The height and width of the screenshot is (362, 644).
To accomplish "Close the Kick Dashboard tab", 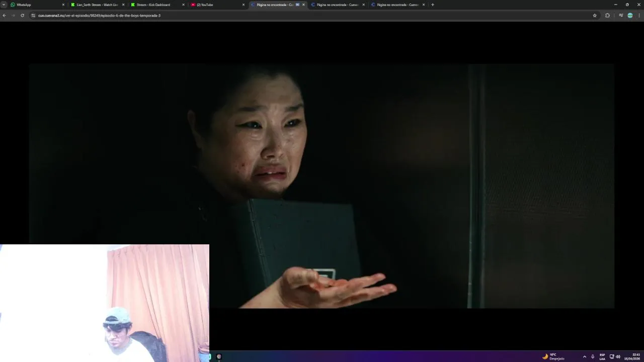I will pos(184,5).
